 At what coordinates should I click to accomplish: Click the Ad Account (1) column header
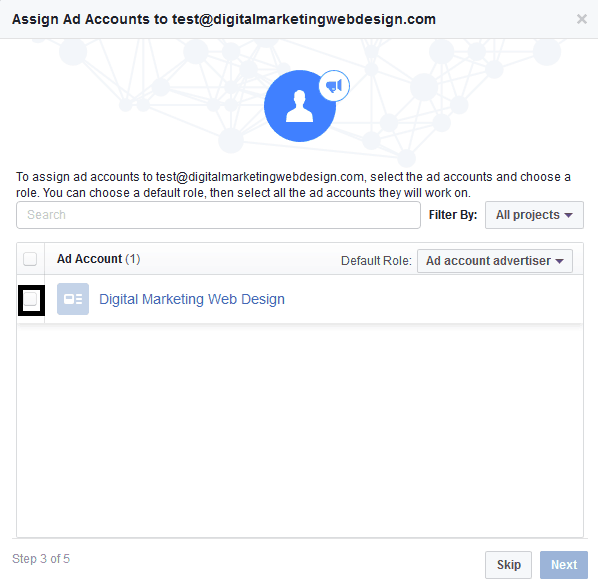pos(98,259)
